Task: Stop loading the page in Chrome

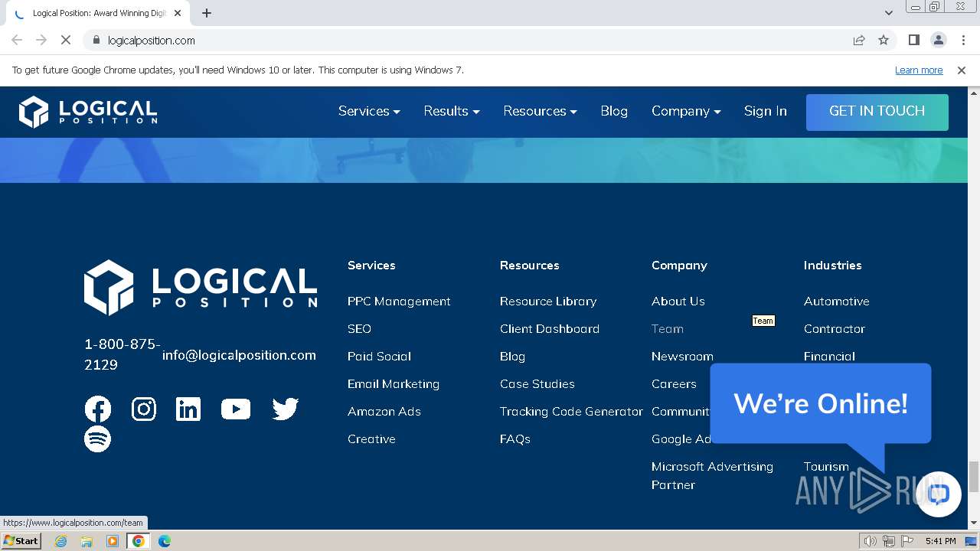Action: 65,40
